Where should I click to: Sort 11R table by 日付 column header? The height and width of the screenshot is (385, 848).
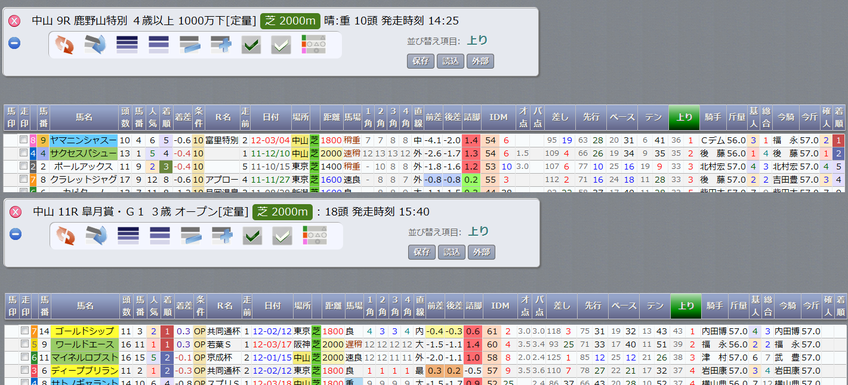273,307
